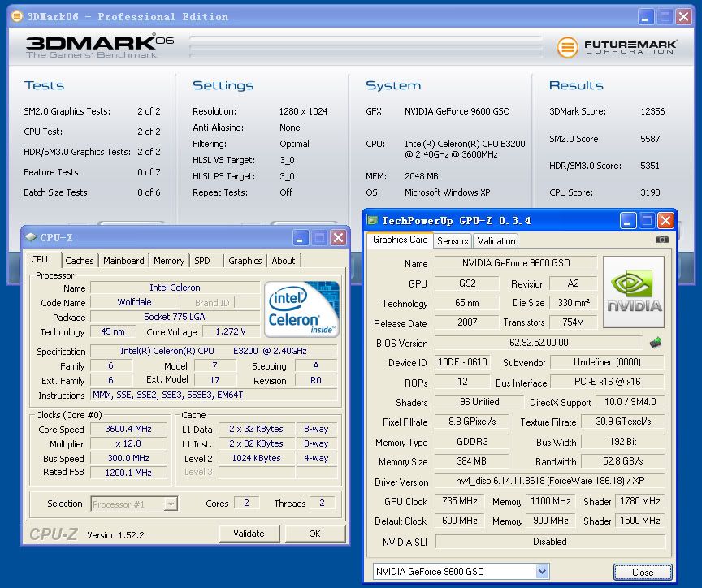Close the CPU-Z window

coord(338,237)
